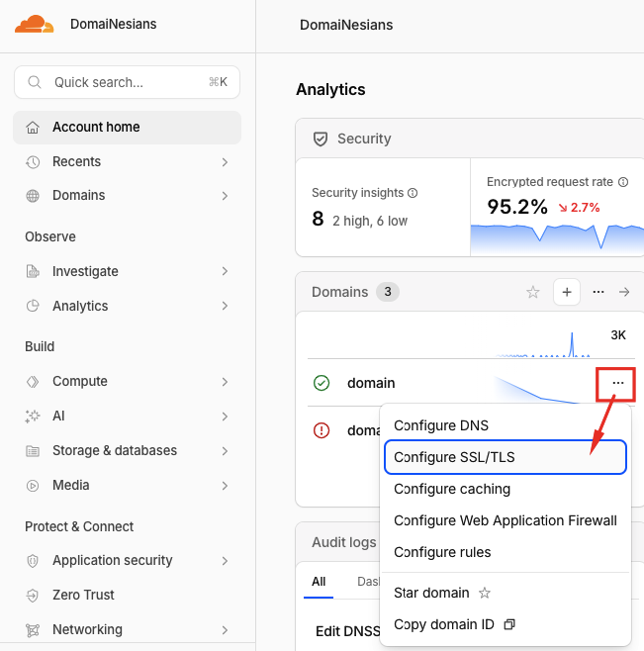Click the Compute diamond icon

pyautogui.click(x=33, y=382)
